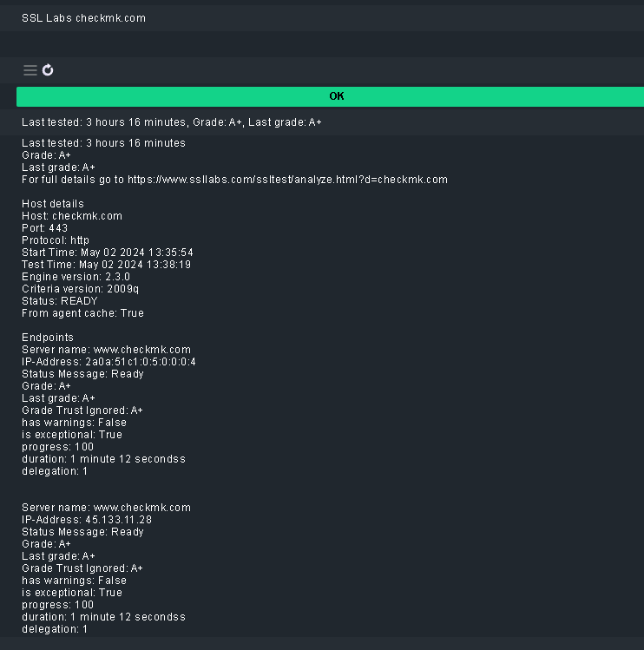Click the summary line containing 'Grade: A+, Last grade: A+'
This screenshot has width=644, height=650.
(x=172, y=122)
